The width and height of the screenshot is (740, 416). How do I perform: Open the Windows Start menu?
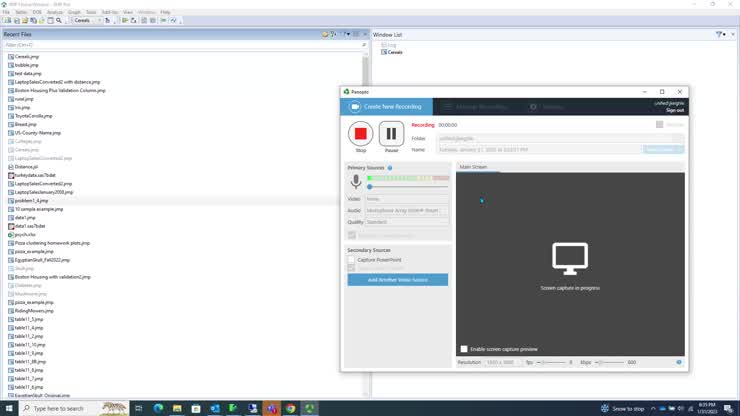click(9, 408)
